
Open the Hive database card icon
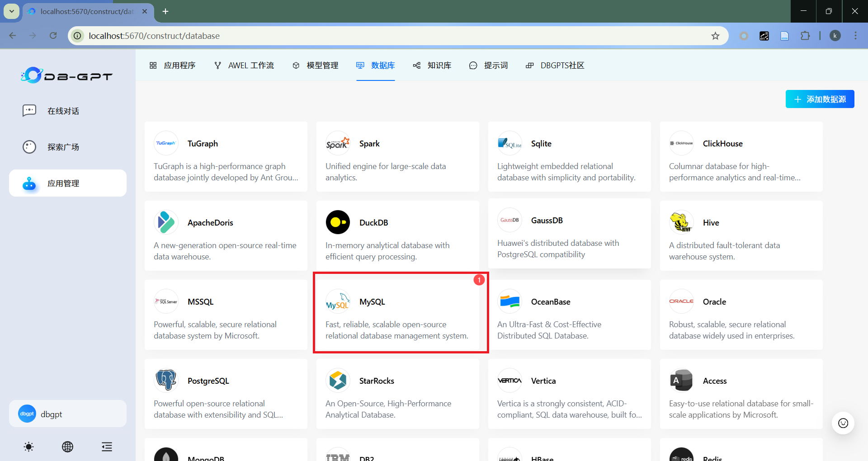pos(681,222)
